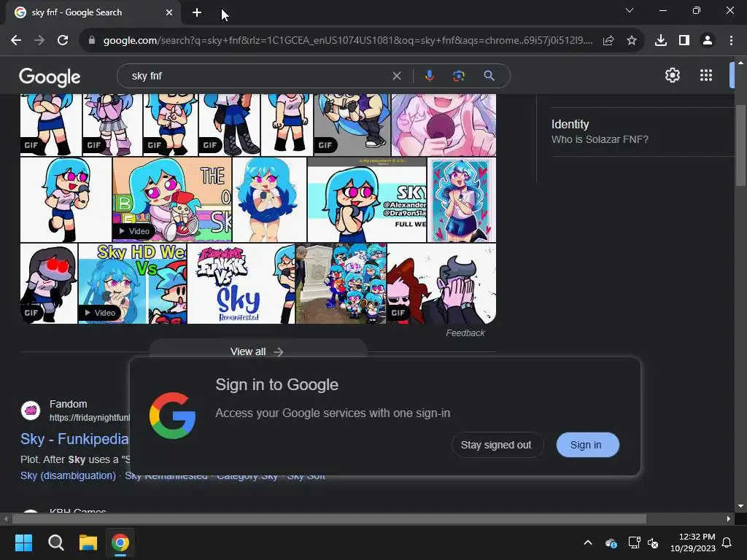Open a new browser tab
747x560 pixels.
point(197,12)
